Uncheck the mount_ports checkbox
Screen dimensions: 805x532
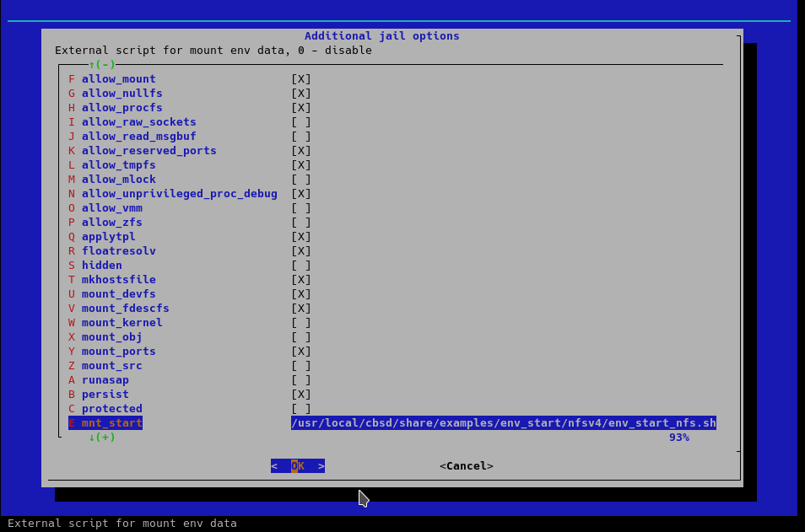[x=301, y=352]
